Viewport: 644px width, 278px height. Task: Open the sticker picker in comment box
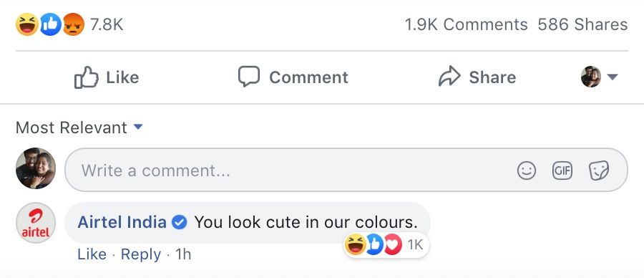click(598, 171)
